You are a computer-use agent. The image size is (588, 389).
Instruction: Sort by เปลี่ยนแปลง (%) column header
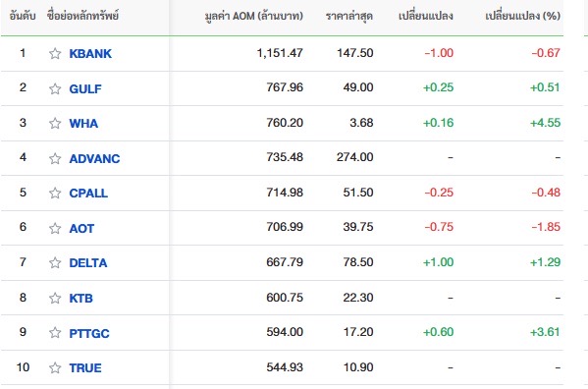522,16
